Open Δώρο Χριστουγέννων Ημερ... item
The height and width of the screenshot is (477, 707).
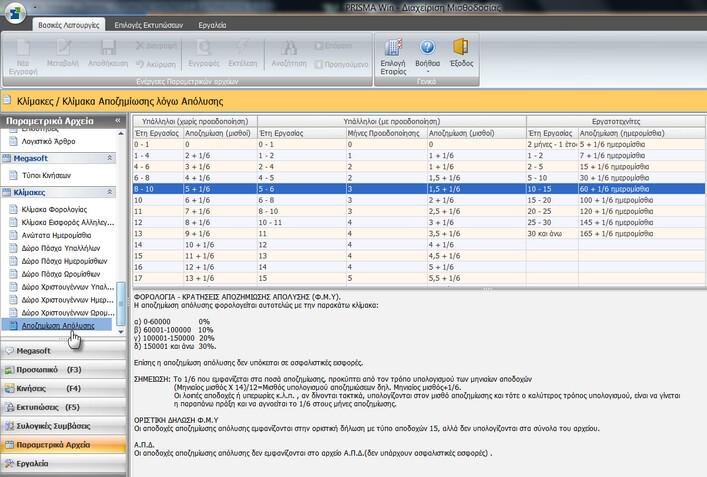pyautogui.click(x=68, y=300)
